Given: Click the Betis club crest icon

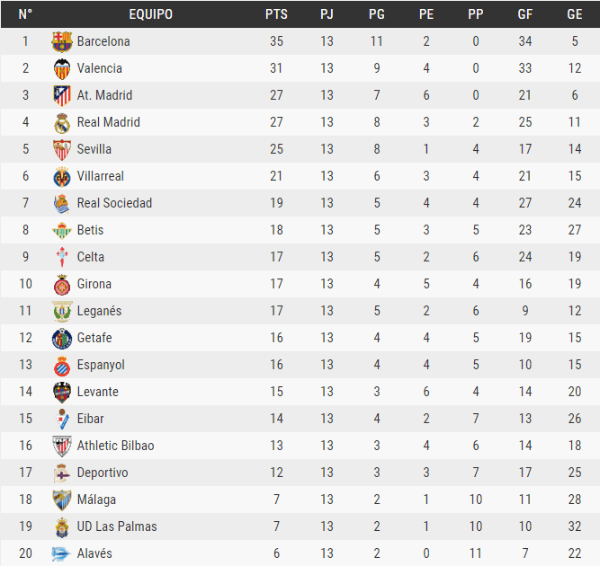Looking at the screenshot, I should point(62,231).
